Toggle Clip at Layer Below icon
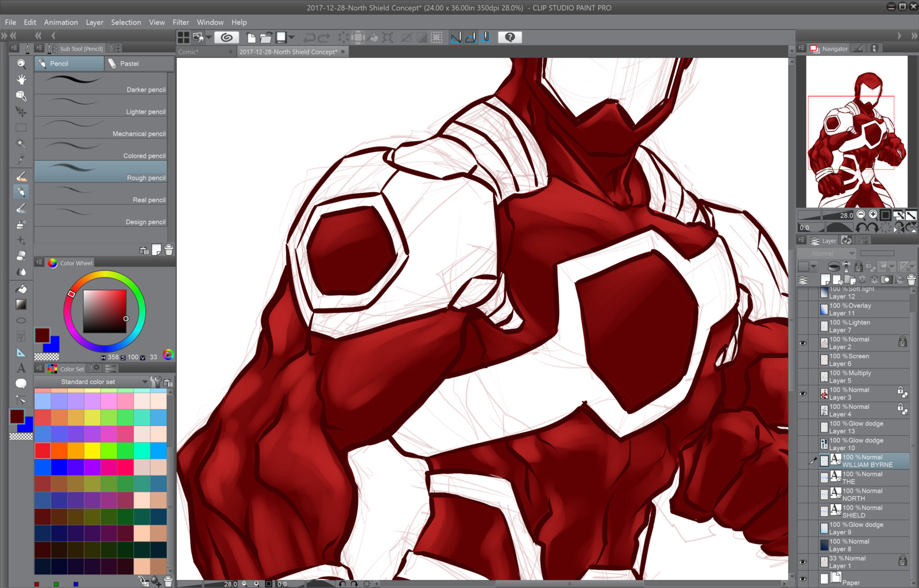The image size is (919, 588). coord(833,266)
